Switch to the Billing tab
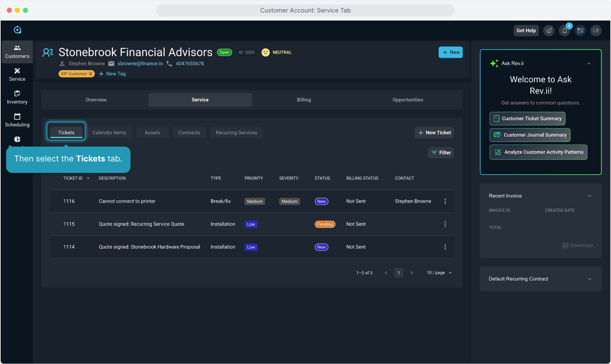Screen dimensions: 611x364 coord(304,100)
